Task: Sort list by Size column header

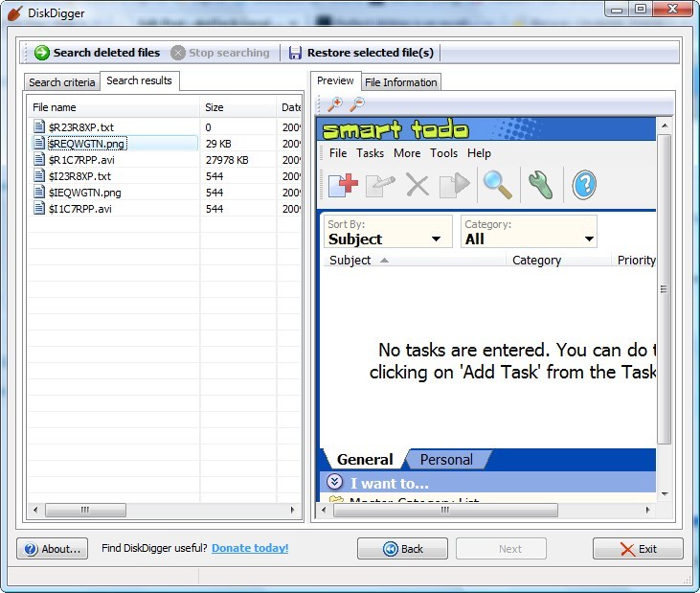Action: point(237,107)
